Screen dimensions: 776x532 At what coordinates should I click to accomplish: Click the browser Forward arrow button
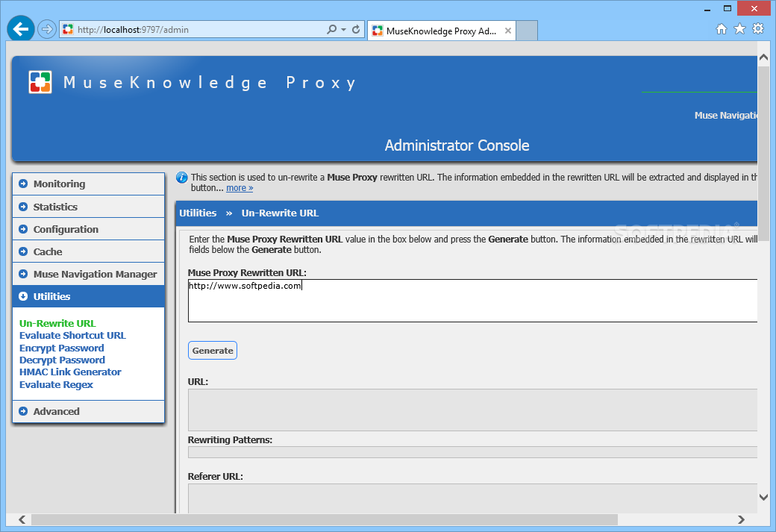[x=46, y=29]
